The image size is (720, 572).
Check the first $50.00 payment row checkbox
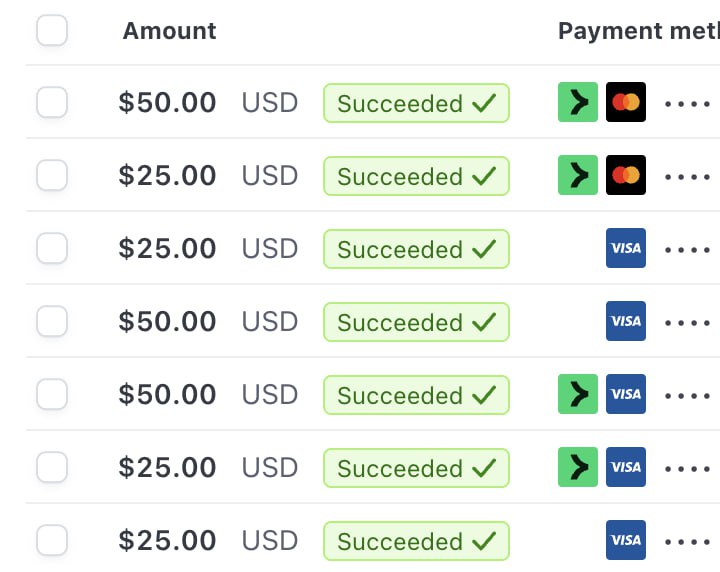coord(52,102)
